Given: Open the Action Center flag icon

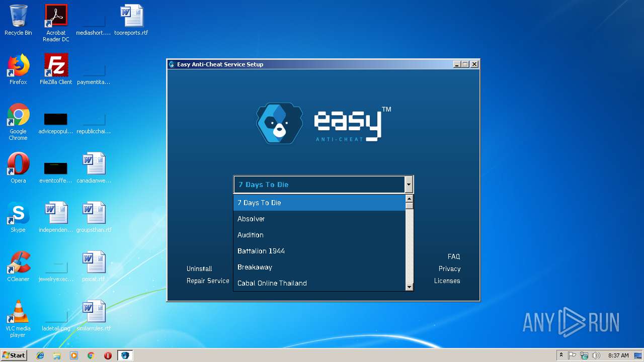Looking at the screenshot, I should coord(572,355).
